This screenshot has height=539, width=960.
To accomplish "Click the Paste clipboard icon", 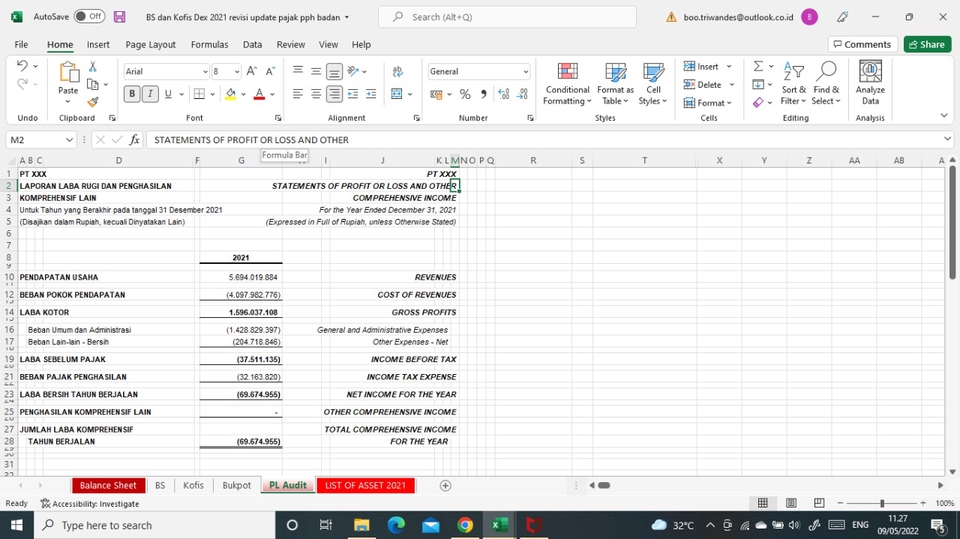I will [x=69, y=72].
